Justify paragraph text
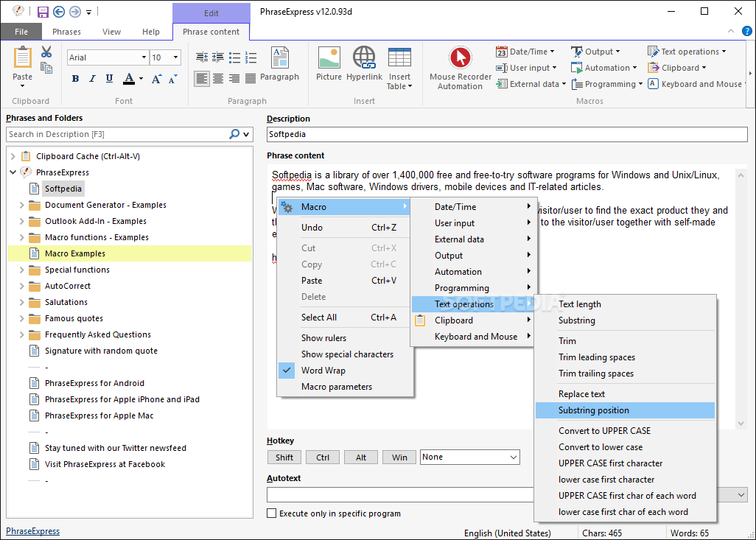This screenshot has width=756, height=540. [251, 78]
